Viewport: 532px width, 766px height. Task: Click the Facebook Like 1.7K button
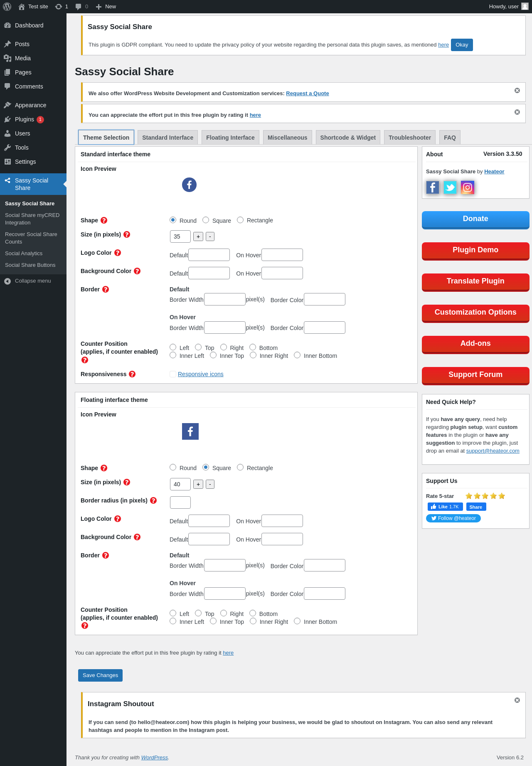[445, 507]
